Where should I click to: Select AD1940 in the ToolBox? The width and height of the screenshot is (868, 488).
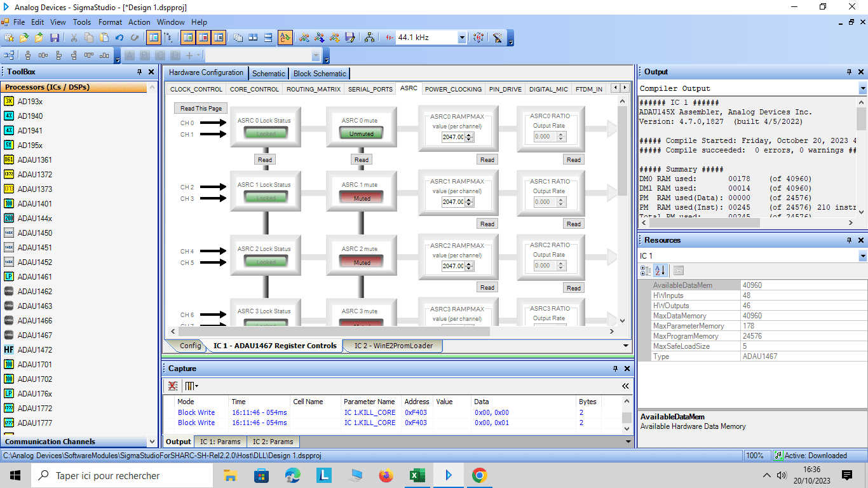point(31,116)
